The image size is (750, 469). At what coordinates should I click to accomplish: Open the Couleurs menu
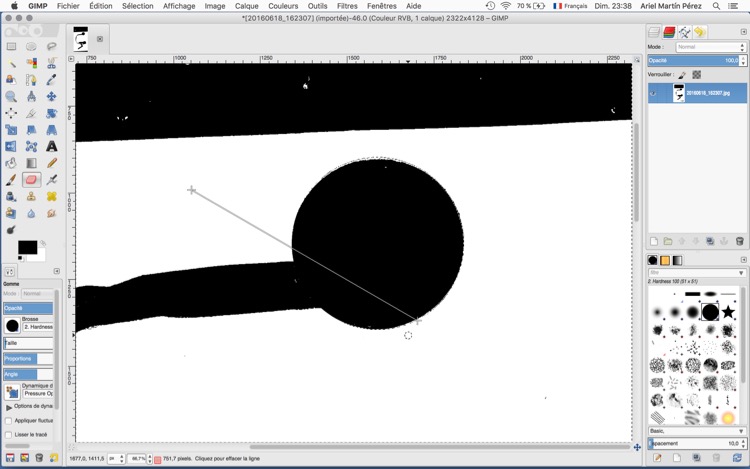click(283, 6)
